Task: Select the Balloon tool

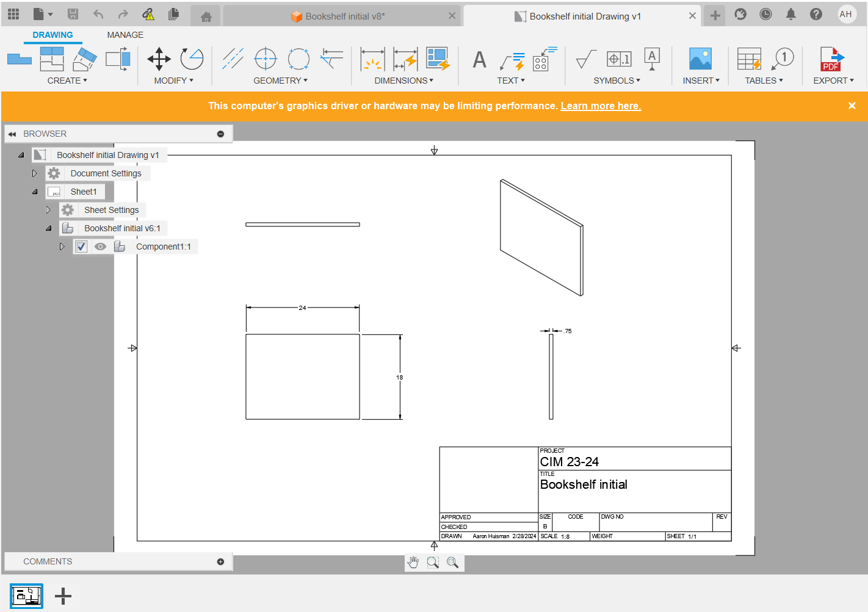Action: pyautogui.click(x=783, y=59)
